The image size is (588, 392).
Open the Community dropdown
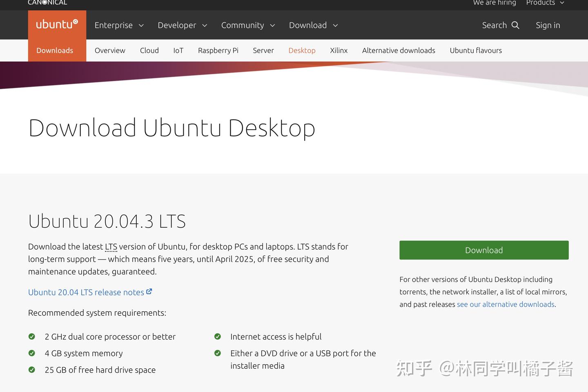click(248, 25)
